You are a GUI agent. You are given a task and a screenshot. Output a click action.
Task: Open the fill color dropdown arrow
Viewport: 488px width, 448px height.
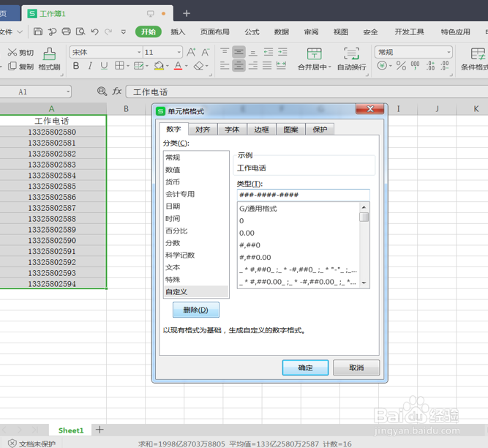click(167, 66)
